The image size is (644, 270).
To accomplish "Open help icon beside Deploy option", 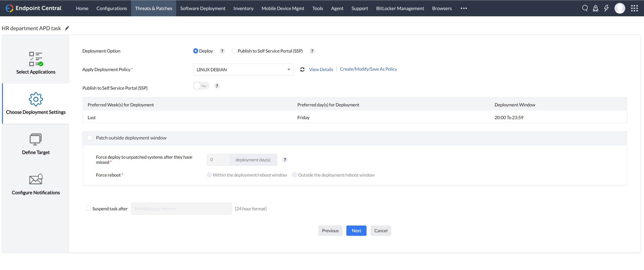I will [x=222, y=51].
